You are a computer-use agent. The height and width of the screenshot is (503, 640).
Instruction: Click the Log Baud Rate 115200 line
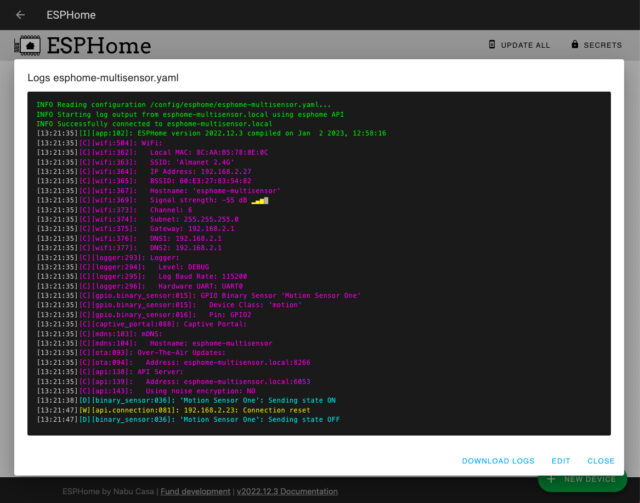coord(142,276)
